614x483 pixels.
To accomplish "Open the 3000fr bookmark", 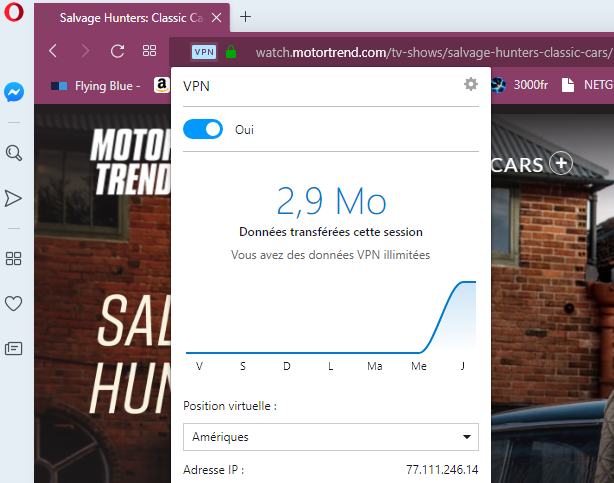I will click(520, 85).
